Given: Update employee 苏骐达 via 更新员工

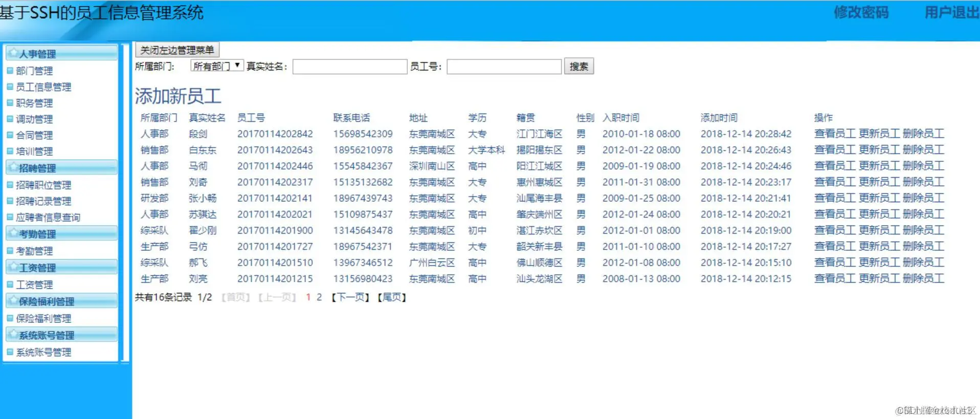Looking at the screenshot, I should pyautogui.click(x=879, y=214).
